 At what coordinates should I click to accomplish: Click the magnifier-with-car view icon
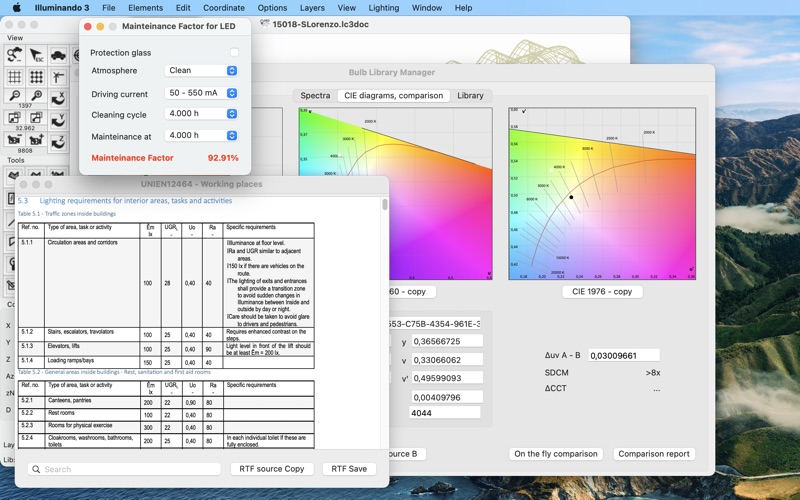click(14, 55)
